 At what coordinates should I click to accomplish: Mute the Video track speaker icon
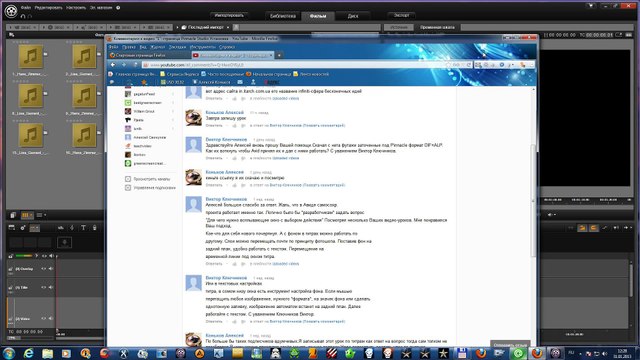(51, 319)
